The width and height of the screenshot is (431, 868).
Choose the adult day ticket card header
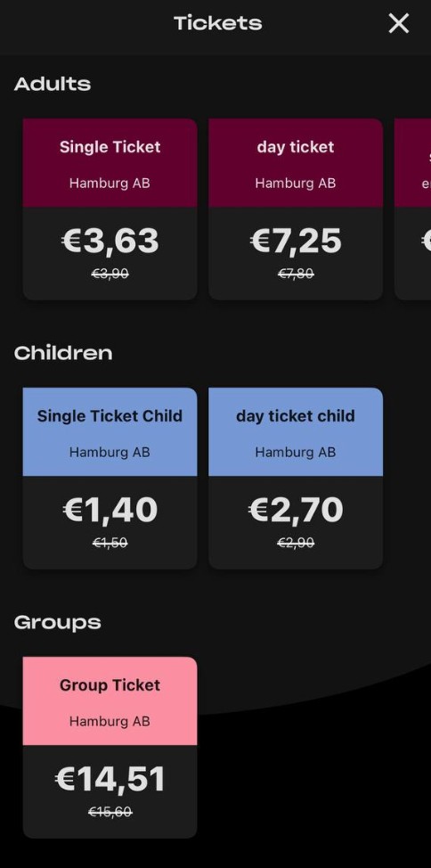(296, 163)
